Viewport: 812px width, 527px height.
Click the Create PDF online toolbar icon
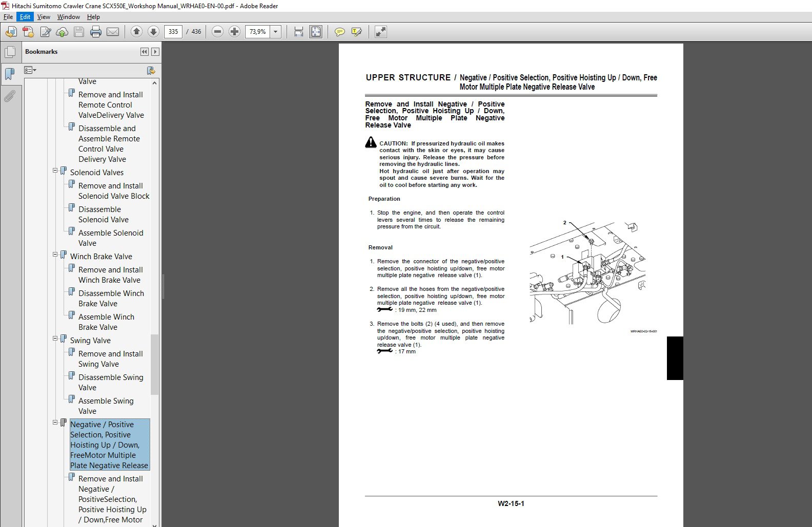11,32
